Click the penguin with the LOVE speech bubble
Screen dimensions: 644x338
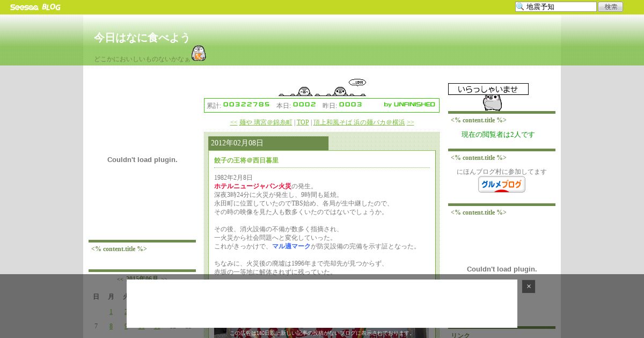340,92
